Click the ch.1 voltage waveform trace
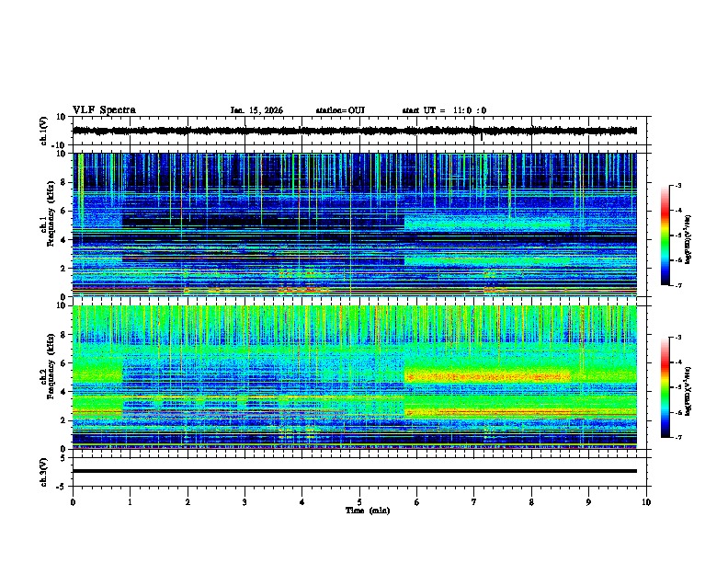Viewport: 728px width, 563px height. [354, 131]
